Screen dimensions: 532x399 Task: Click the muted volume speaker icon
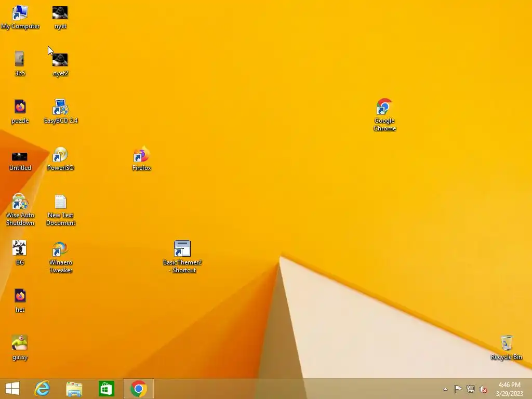[483, 389]
